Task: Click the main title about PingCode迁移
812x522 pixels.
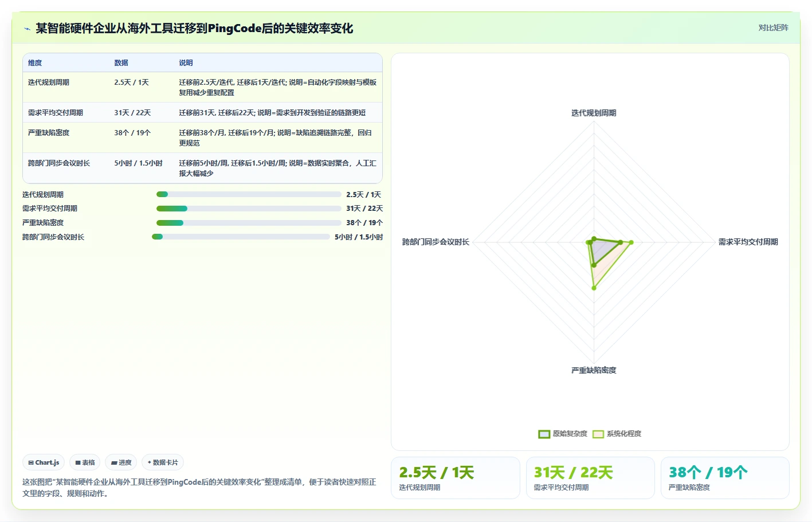Action: pyautogui.click(x=194, y=28)
